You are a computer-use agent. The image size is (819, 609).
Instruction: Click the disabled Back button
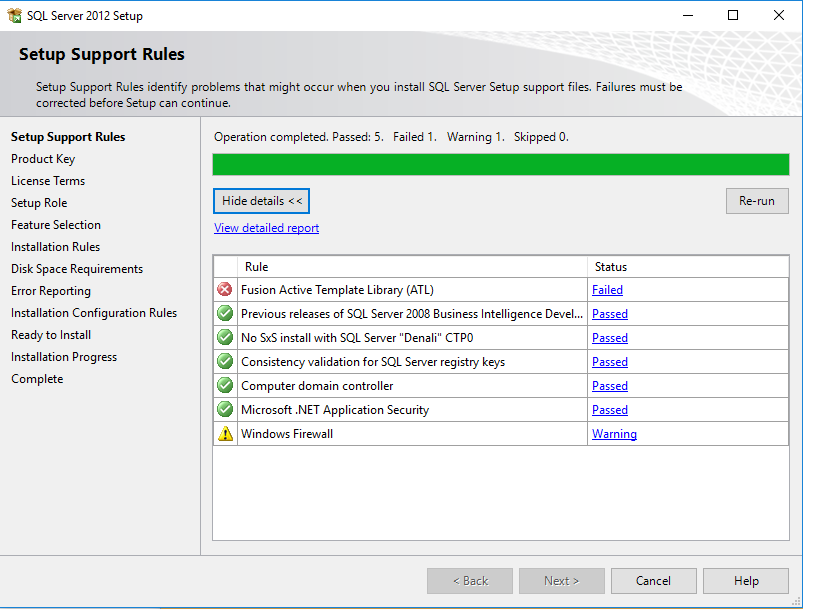pyautogui.click(x=470, y=581)
